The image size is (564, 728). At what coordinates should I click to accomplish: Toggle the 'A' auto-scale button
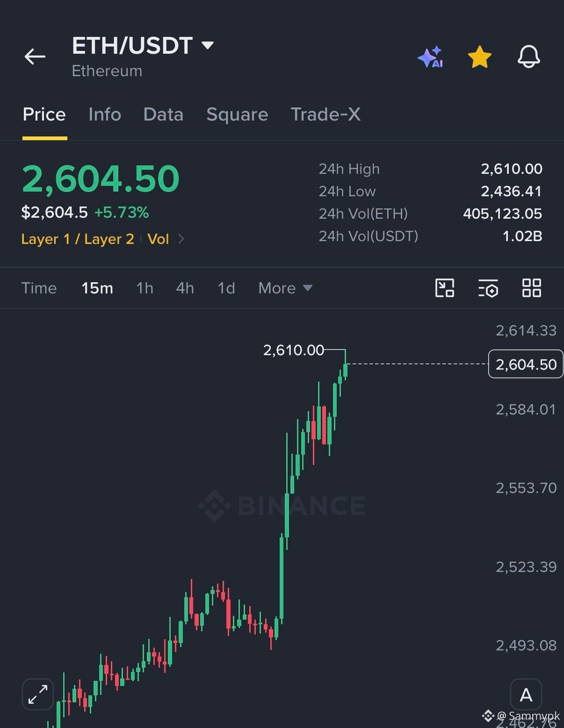click(526, 695)
